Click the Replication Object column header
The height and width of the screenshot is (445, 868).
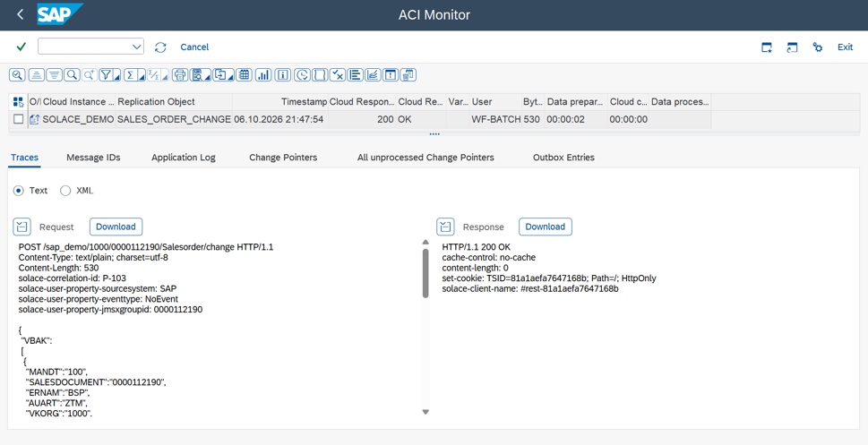pos(174,102)
